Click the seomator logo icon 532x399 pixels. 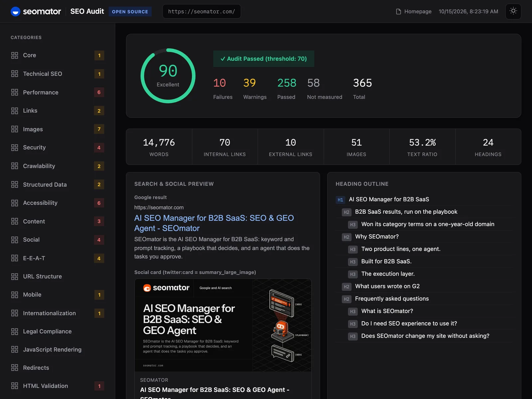coord(15,12)
